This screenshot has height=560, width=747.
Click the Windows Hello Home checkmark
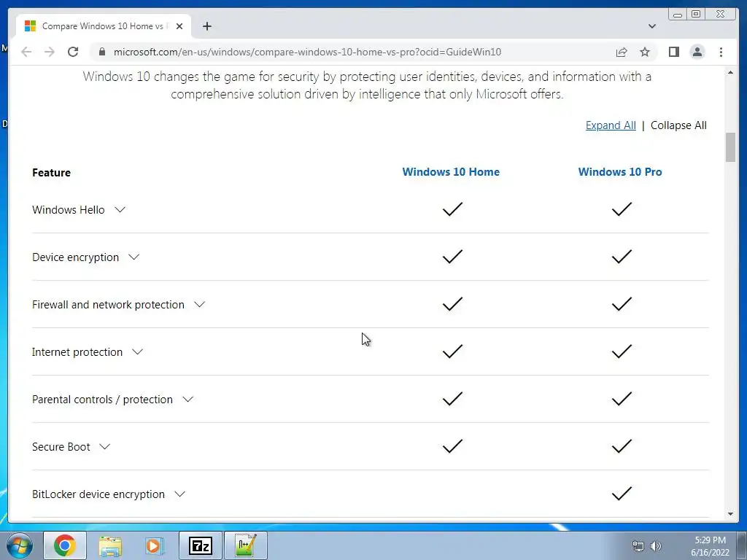(452, 209)
